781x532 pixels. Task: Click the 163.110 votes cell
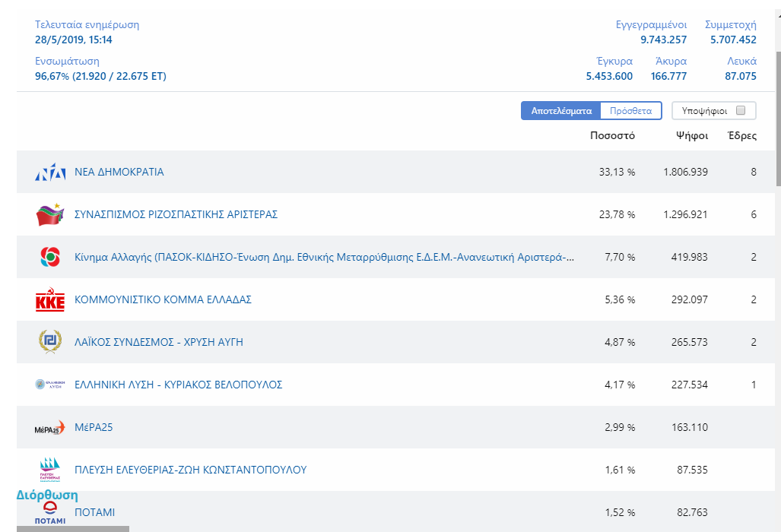click(x=689, y=427)
